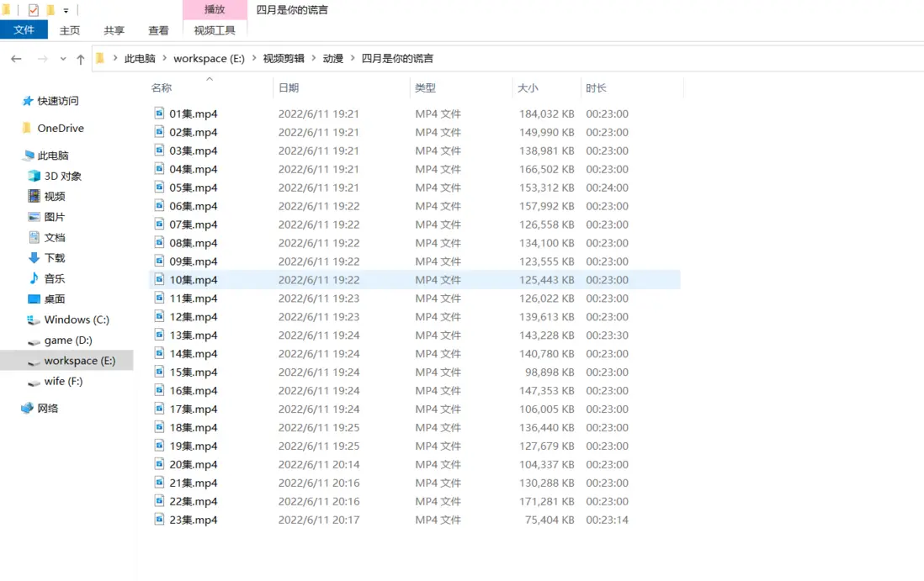This screenshot has height=581, width=924.
Task: Go forward with the right arrow button
Action: (x=42, y=58)
